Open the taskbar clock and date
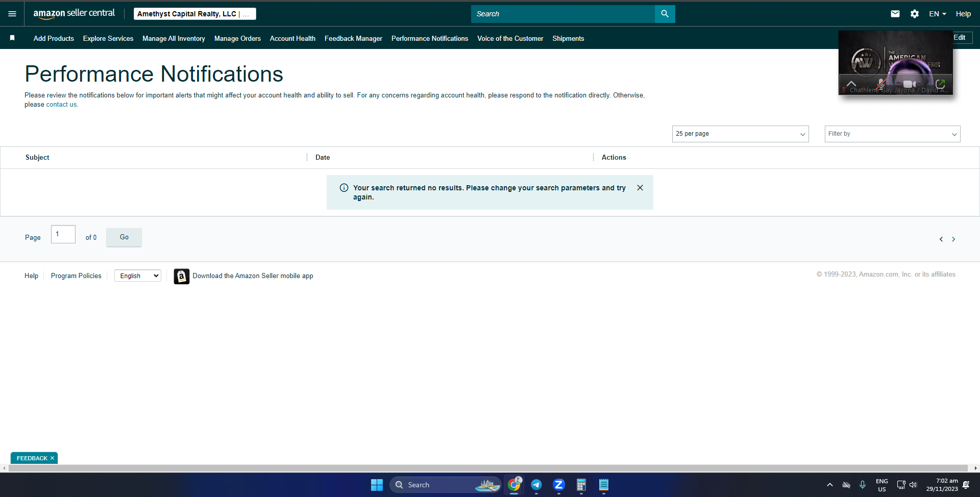This screenshot has width=980, height=497. [x=942, y=485]
